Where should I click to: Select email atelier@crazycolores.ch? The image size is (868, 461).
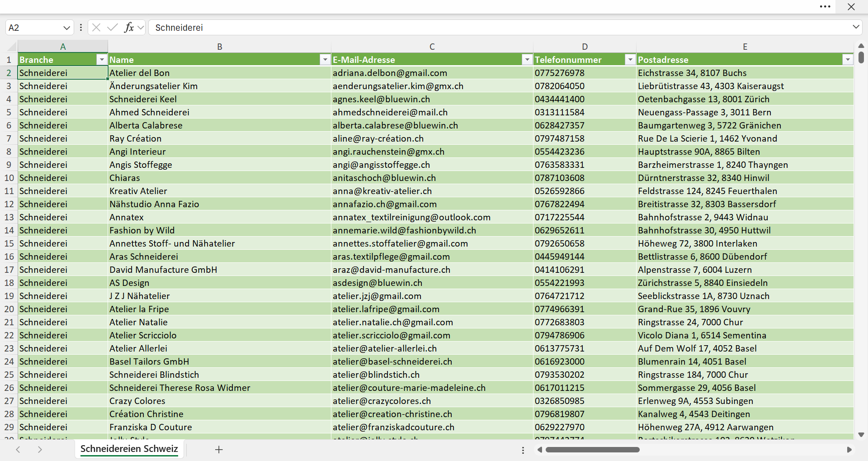coord(432,401)
